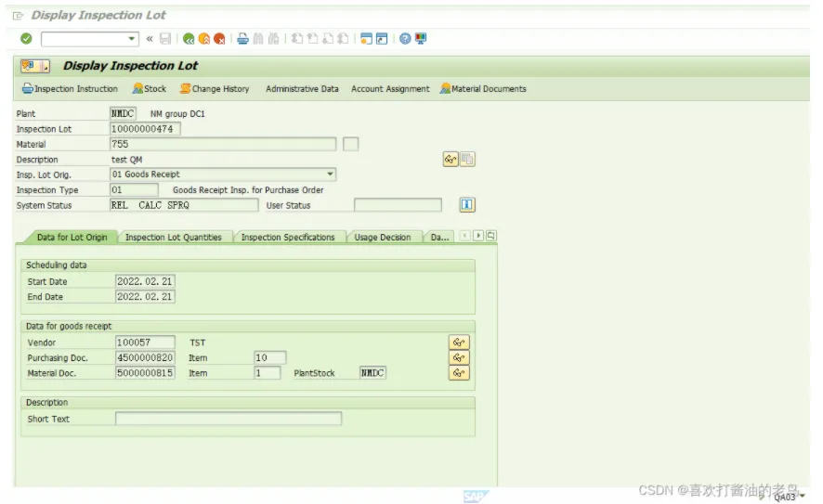Click the tab strip right arrow

tap(478, 236)
